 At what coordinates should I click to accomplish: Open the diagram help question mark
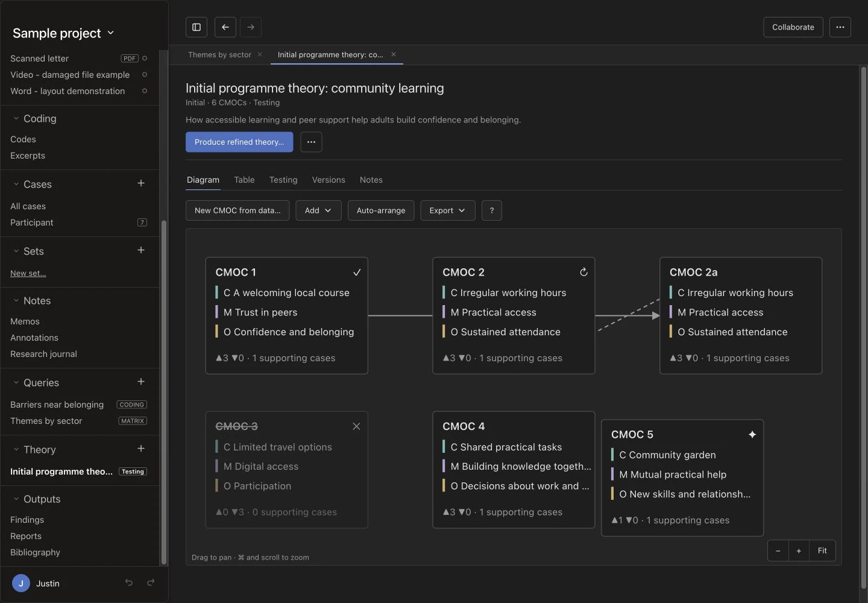click(x=492, y=210)
